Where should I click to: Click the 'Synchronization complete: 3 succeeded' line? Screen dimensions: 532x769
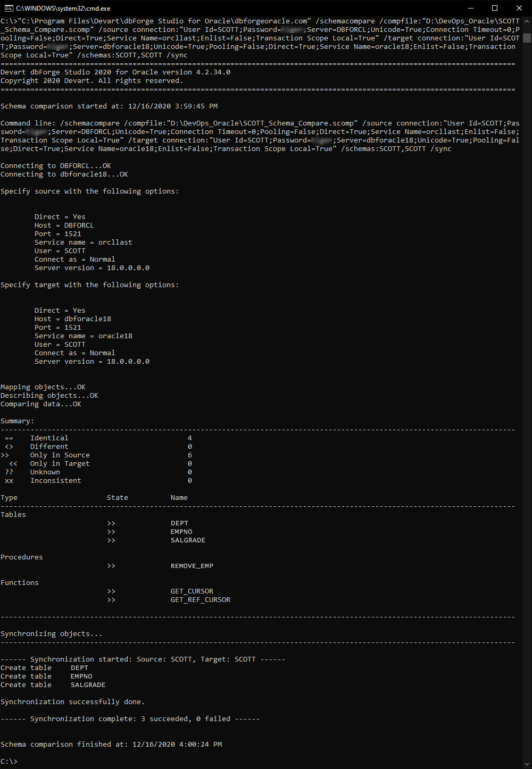pyautogui.click(x=130, y=718)
